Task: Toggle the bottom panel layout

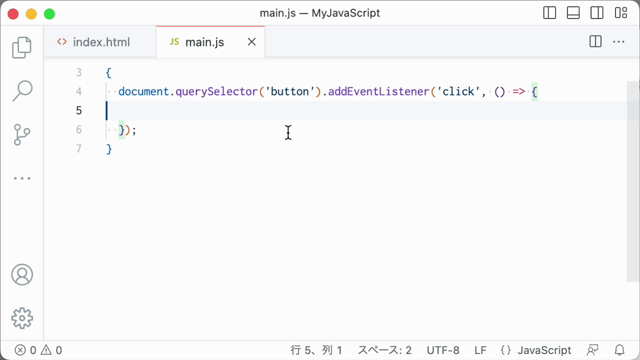Action: 573,13
